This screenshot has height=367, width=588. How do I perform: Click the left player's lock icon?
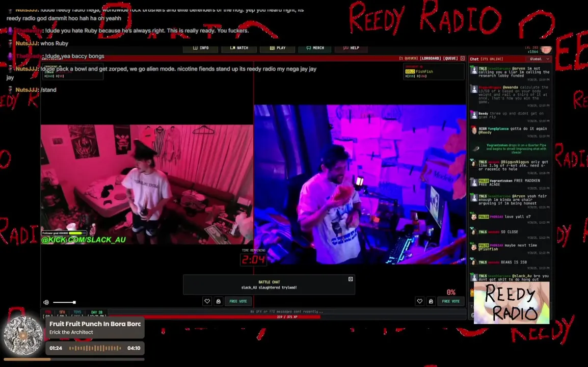click(218, 301)
